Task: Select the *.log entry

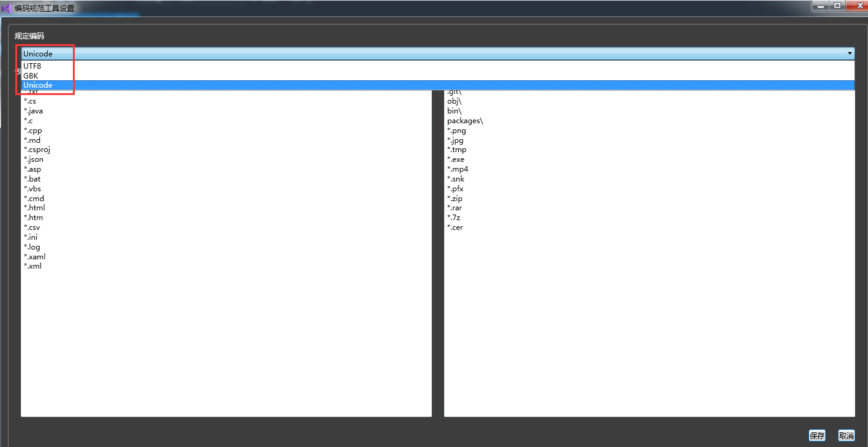Action: click(x=32, y=247)
